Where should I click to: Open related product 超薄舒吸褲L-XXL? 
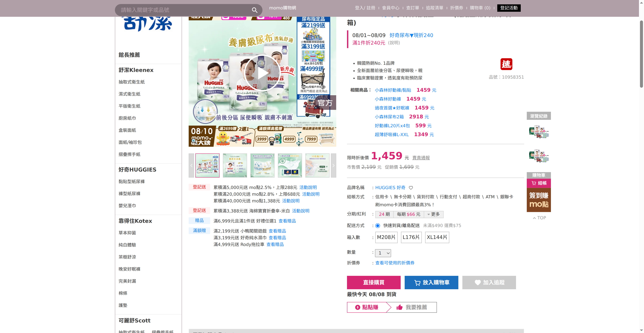(x=391, y=134)
